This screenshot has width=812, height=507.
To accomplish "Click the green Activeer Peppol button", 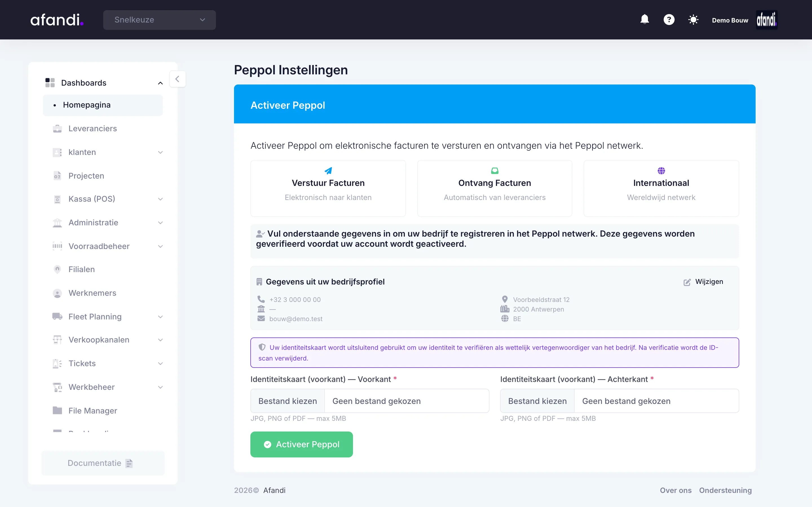I will (301, 444).
